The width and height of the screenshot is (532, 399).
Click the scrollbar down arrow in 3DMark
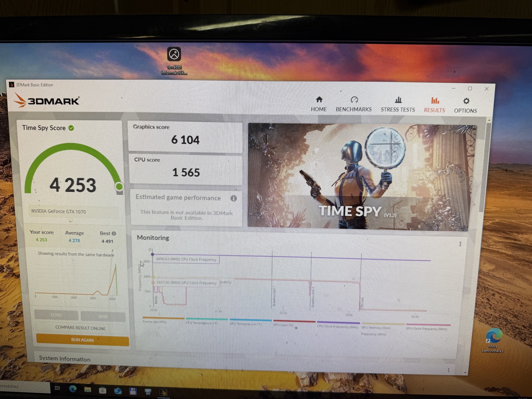point(465,373)
